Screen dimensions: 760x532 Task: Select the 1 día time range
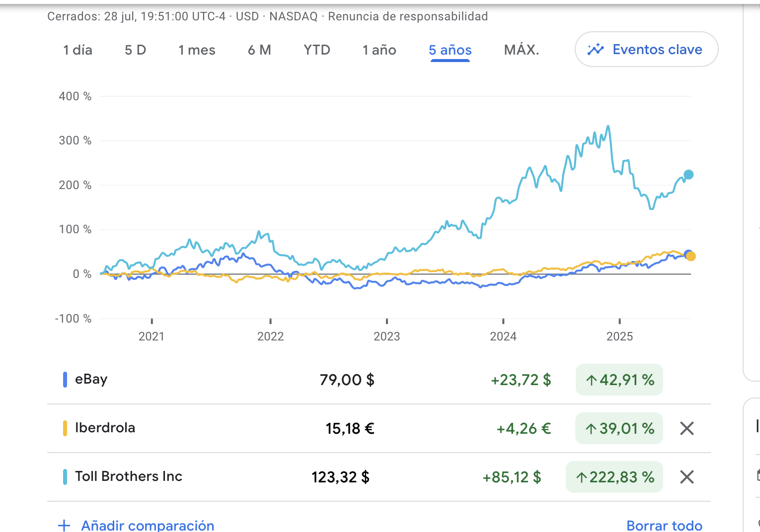[77, 50]
